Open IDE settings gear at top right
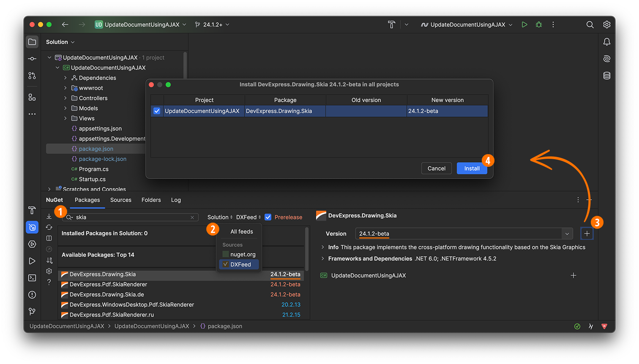The height and width of the screenshot is (364, 639). [607, 24]
